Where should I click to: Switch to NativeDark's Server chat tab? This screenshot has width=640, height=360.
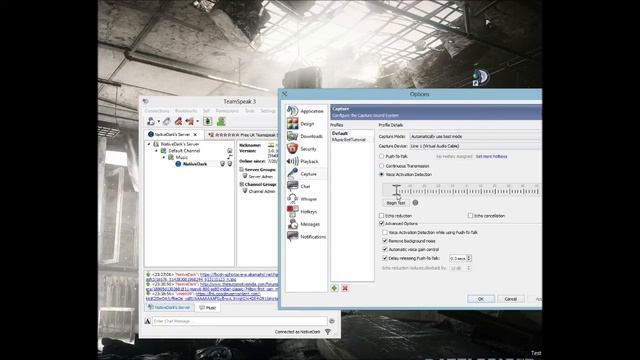(x=170, y=307)
